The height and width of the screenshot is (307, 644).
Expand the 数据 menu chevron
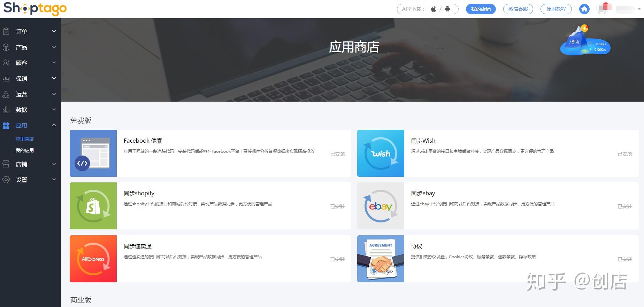54,110
